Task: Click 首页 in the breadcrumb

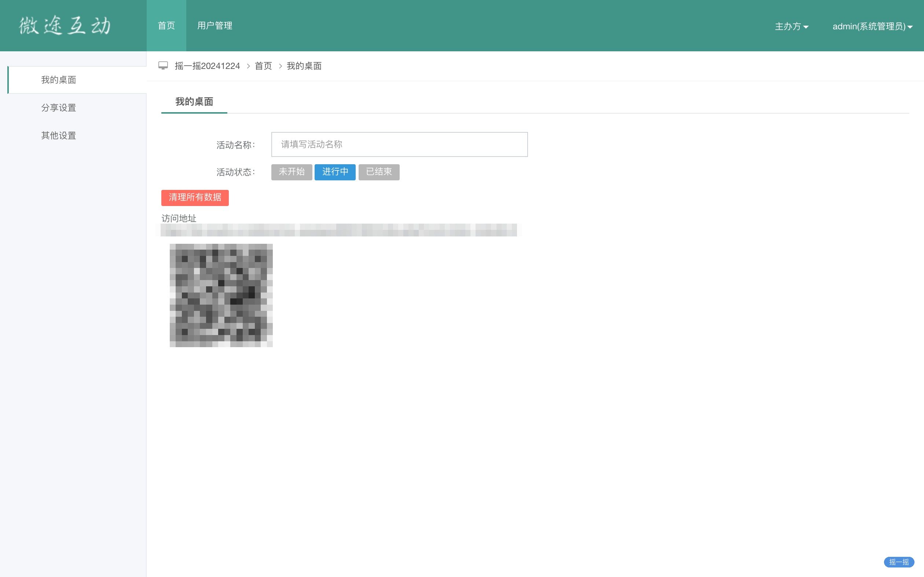Action: click(263, 66)
